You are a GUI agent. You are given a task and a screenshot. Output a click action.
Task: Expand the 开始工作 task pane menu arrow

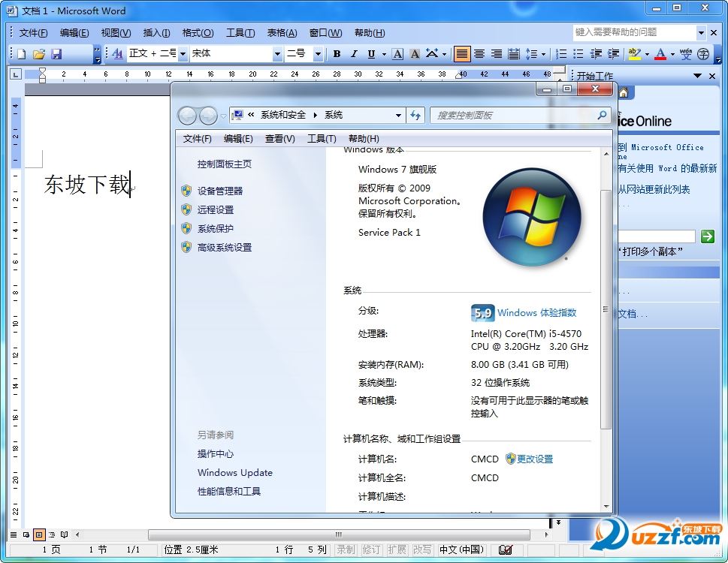(697, 76)
